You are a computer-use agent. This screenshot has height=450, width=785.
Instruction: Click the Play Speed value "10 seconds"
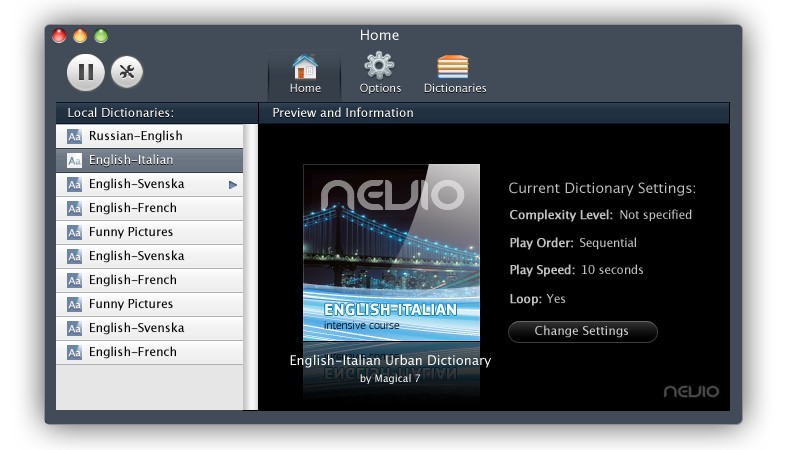coord(612,270)
